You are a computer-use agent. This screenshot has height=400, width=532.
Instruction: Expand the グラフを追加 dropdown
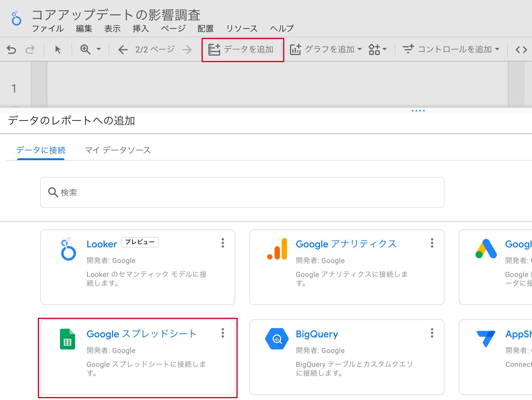(x=359, y=49)
